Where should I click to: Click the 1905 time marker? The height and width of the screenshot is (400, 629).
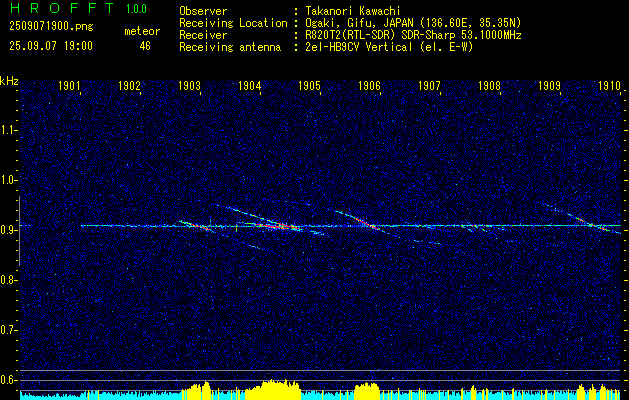tap(309, 85)
